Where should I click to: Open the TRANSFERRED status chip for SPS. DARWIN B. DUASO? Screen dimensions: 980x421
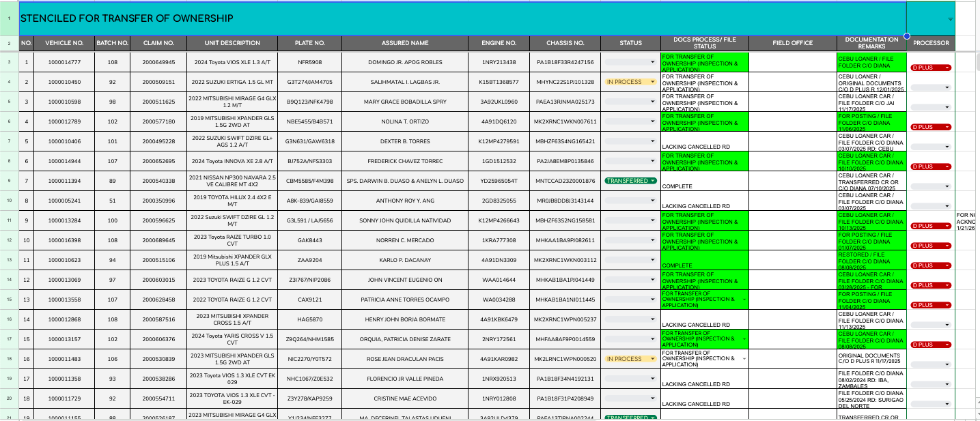point(630,181)
